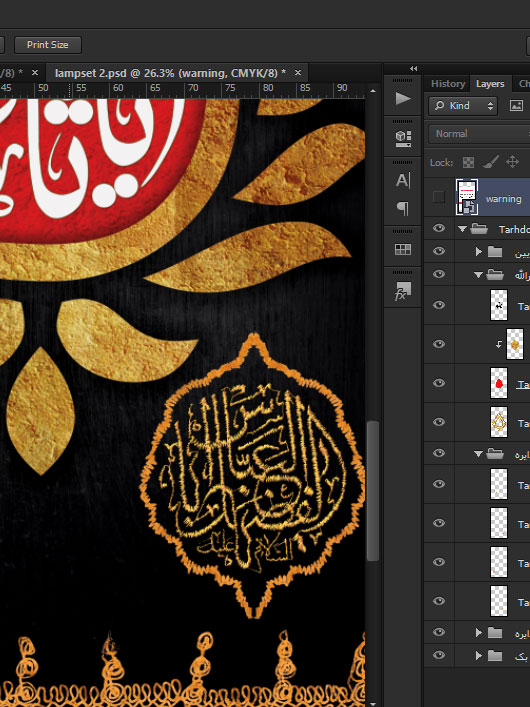
Task: Select the warning layer thumbnail
Action: coord(467,197)
